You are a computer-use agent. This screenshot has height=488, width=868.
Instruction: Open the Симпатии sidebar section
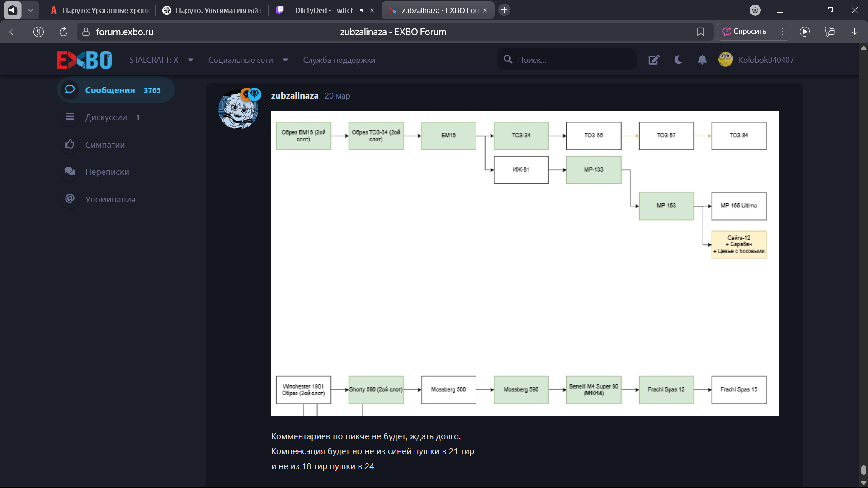pos(105,145)
